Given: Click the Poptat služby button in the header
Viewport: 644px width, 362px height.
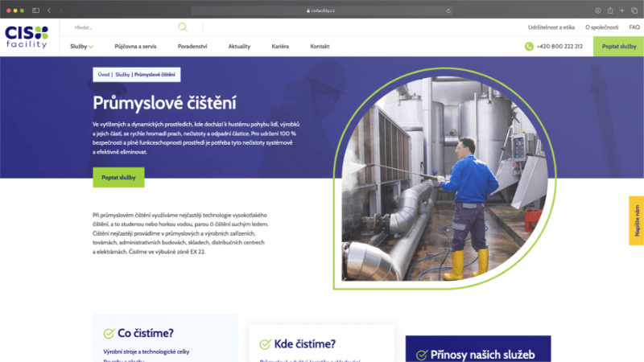Looking at the screenshot, I should point(618,47).
